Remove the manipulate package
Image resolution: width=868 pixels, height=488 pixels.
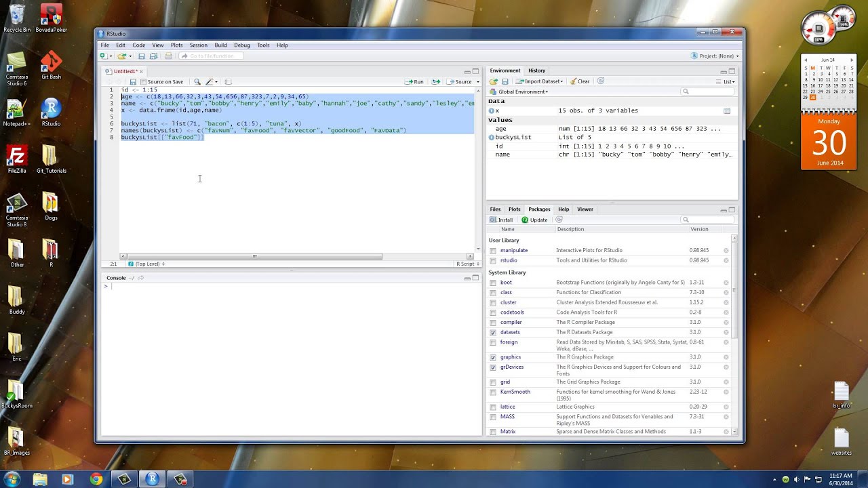pyautogui.click(x=726, y=251)
